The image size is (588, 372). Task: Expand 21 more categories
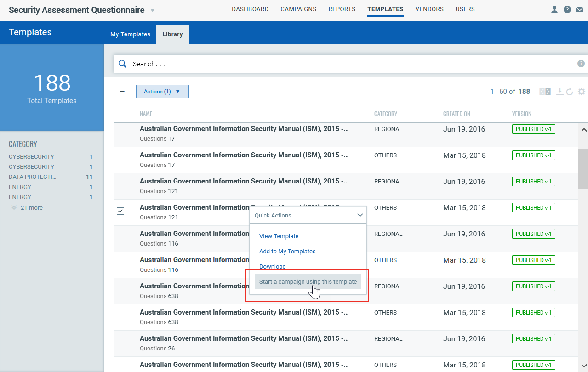28,208
